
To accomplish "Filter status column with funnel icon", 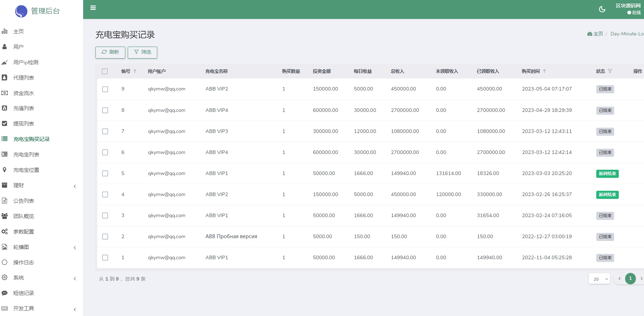I will 610,71.
